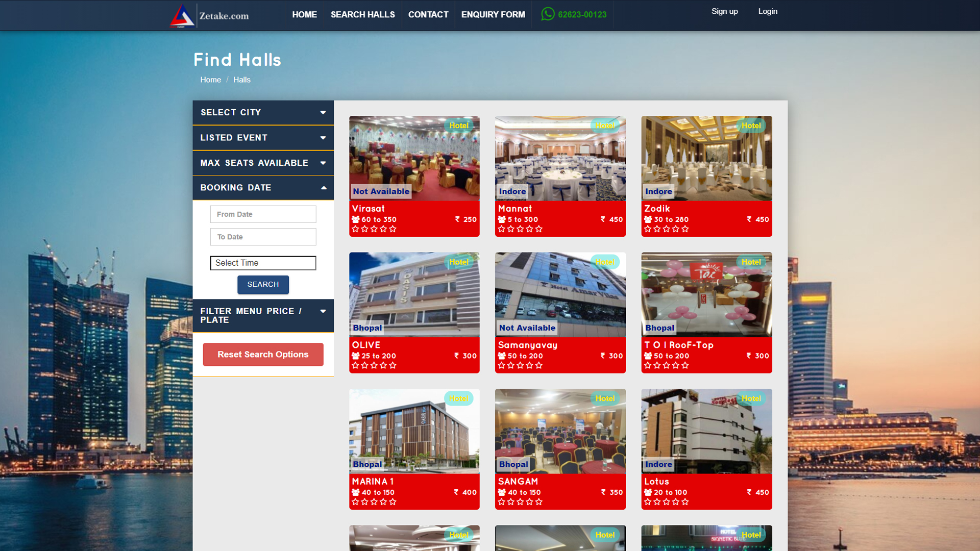Expand the SELECT CITY filter
Screen dimensions: 980x551
pyautogui.click(x=263, y=112)
